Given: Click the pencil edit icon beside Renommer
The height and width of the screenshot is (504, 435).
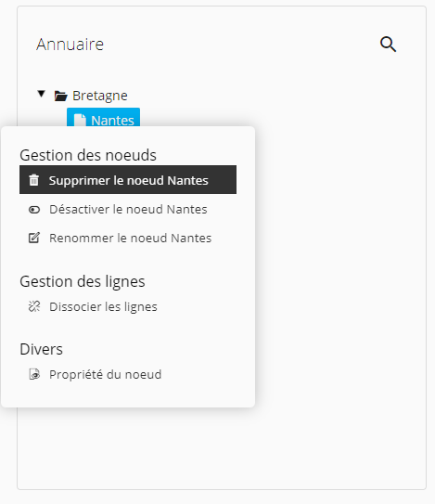Looking at the screenshot, I should 34,238.
